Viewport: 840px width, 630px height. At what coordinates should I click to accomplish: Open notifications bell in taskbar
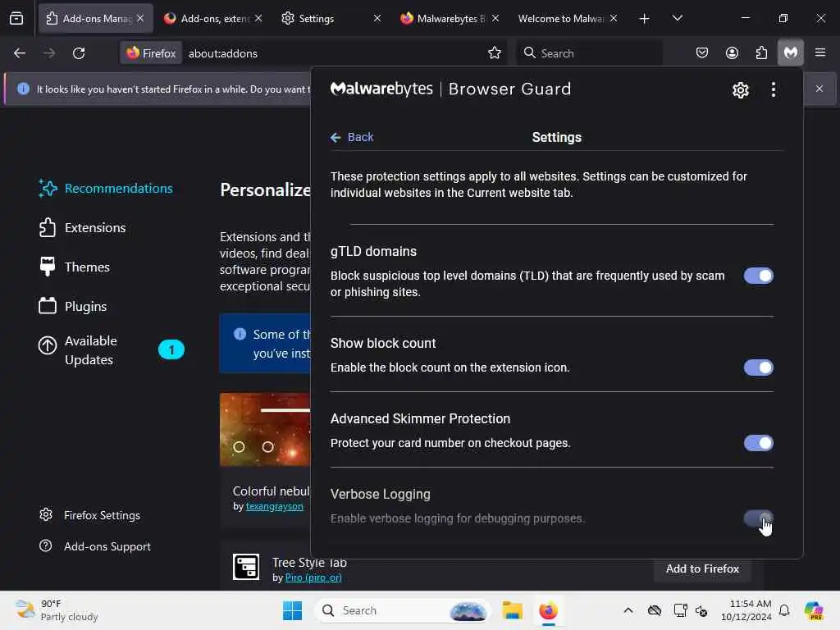click(784, 610)
